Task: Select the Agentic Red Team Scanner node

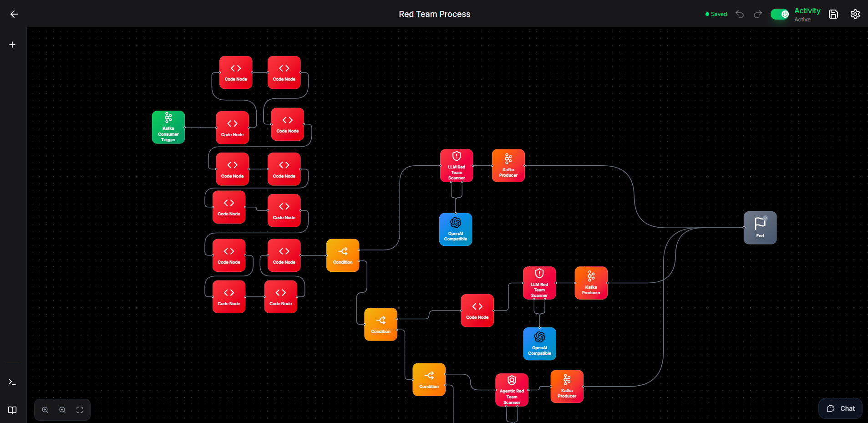Action: point(512,390)
